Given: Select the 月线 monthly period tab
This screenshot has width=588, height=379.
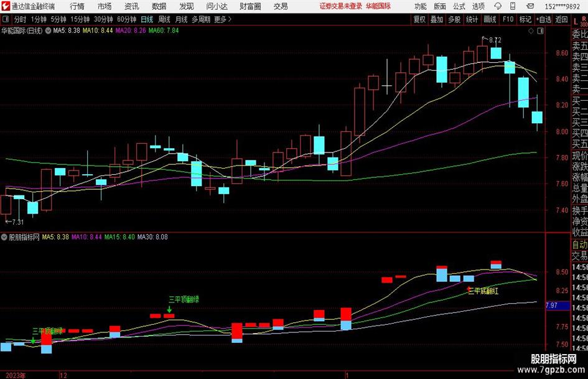Looking at the screenshot, I should [182, 19].
